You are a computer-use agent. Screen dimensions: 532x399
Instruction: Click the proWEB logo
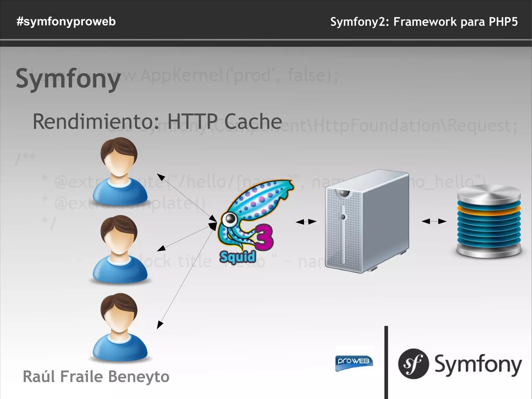pos(354,363)
